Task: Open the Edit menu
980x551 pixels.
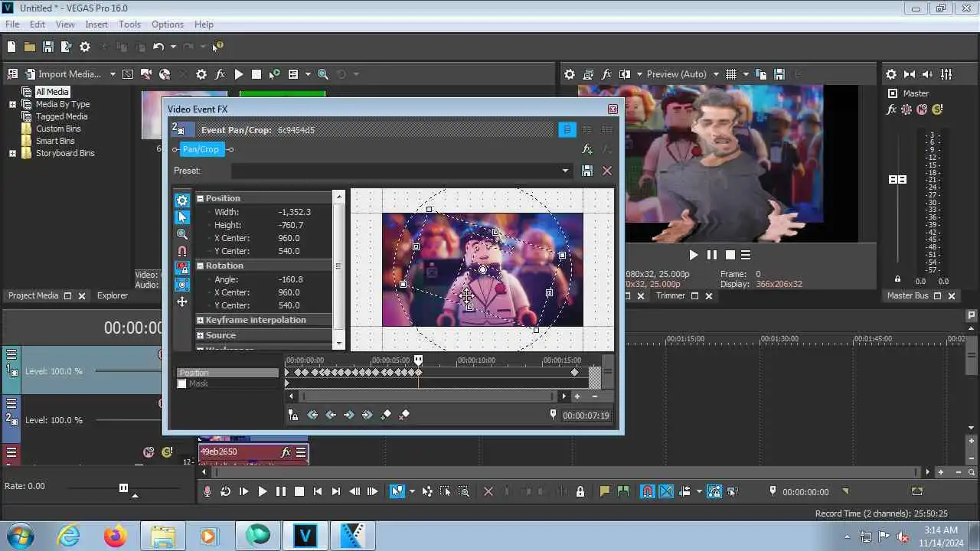Action: (38, 24)
